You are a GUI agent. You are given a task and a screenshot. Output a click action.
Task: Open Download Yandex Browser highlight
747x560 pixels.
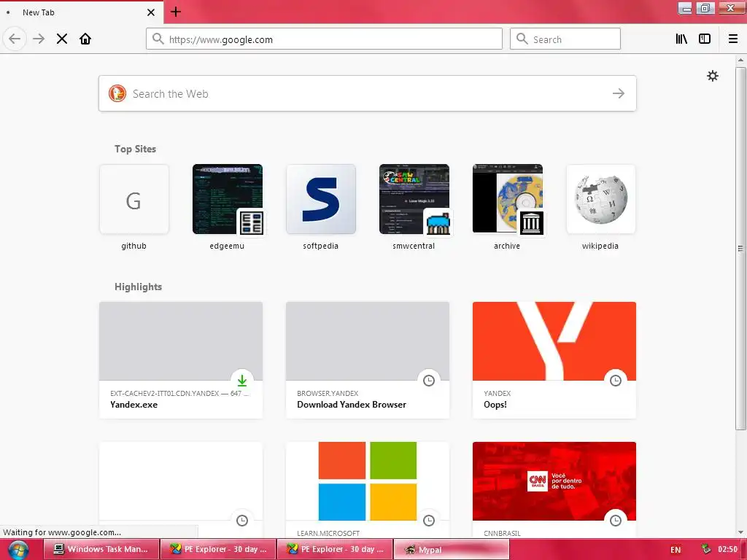pos(368,360)
